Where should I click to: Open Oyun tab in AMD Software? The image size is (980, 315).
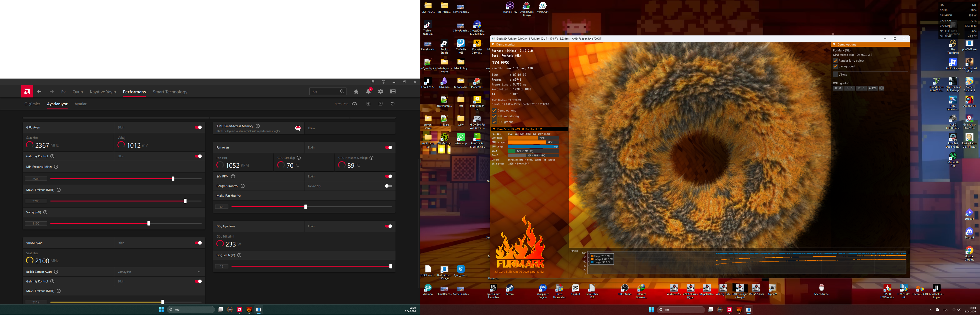[78, 92]
